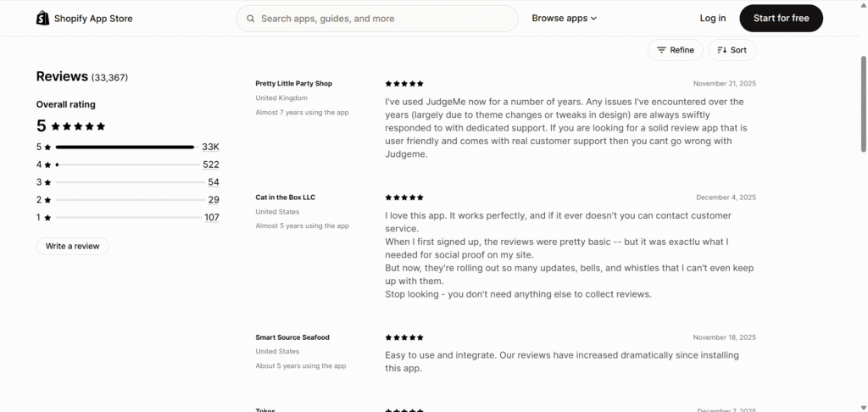Click the Write a review button
Image resolution: width=868 pixels, height=412 pixels.
click(x=72, y=246)
